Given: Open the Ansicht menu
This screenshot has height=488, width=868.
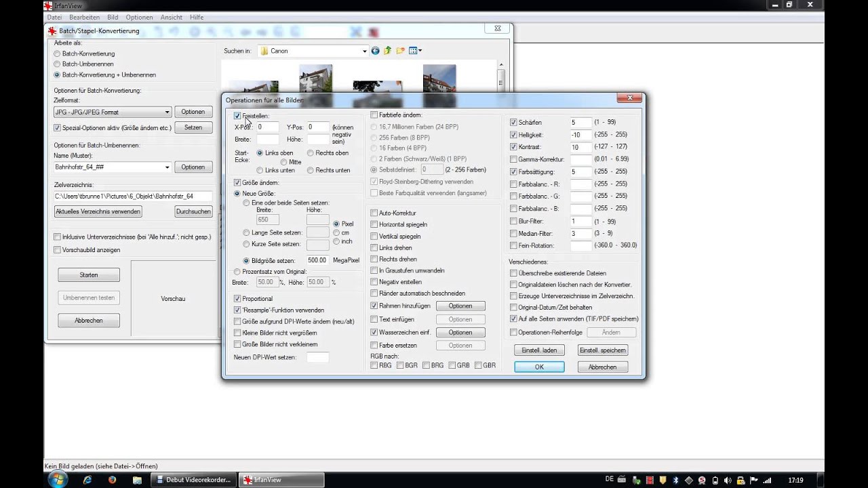Looking at the screenshot, I should pos(172,17).
